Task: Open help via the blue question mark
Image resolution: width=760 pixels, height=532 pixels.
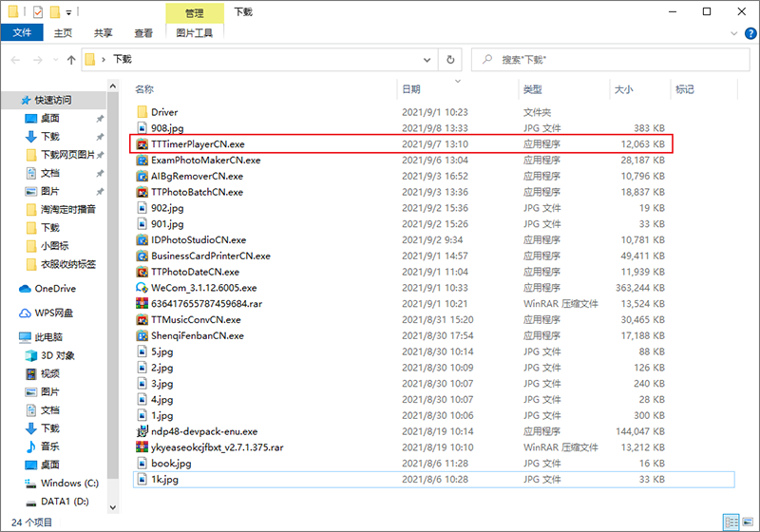Action: tap(748, 32)
